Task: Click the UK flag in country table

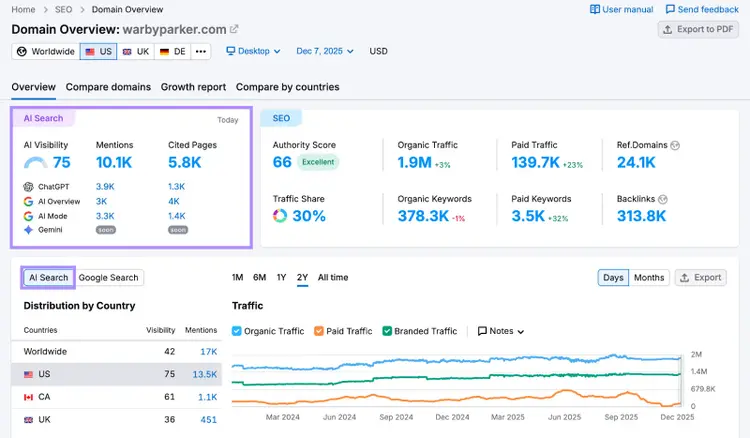Action: pyautogui.click(x=29, y=420)
